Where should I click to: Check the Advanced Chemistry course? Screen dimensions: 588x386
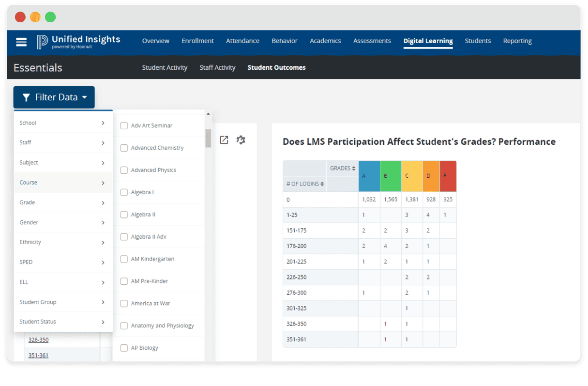pyautogui.click(x=124, y=147)
